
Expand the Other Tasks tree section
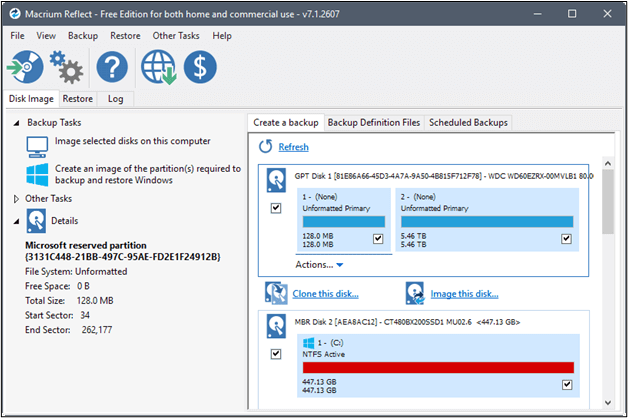(x=16, y=199)
